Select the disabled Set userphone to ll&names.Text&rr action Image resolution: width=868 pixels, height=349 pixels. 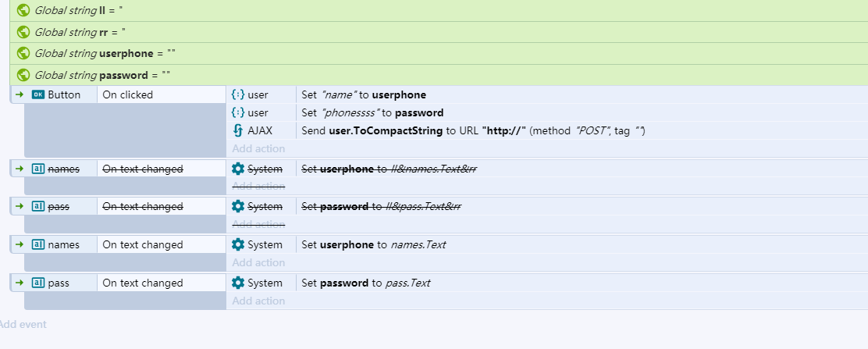point(582,169)
